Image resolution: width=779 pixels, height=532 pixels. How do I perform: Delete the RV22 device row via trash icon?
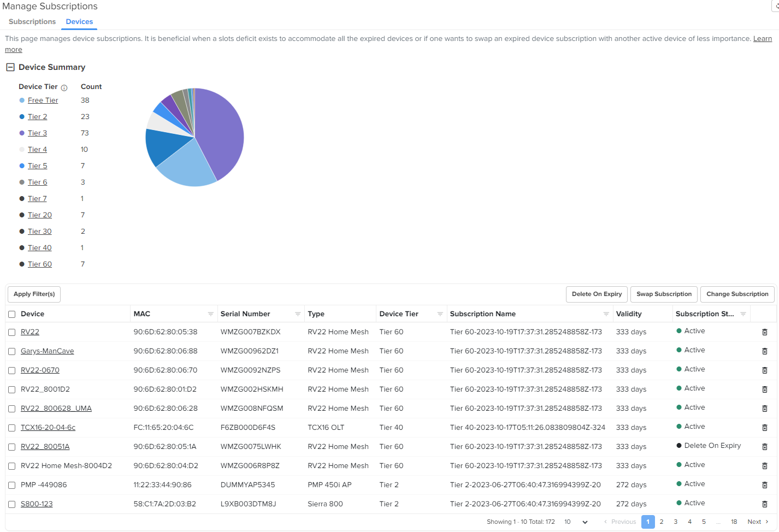765,332
